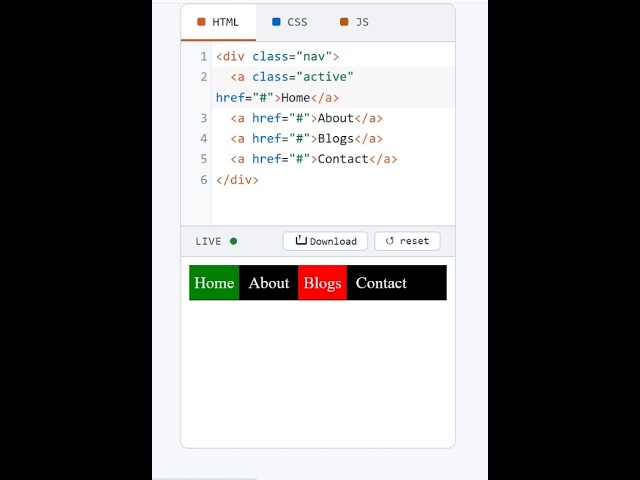The image size is (640, 480).
Task: Click line number 4 in editor gutter
Action: (204, 139)
